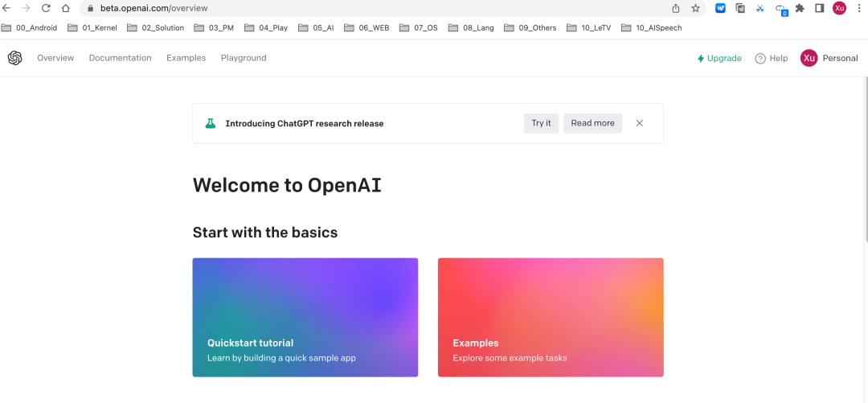Open the 07_OS bookmark folder
868x403 pixels.
coord(419,27)
